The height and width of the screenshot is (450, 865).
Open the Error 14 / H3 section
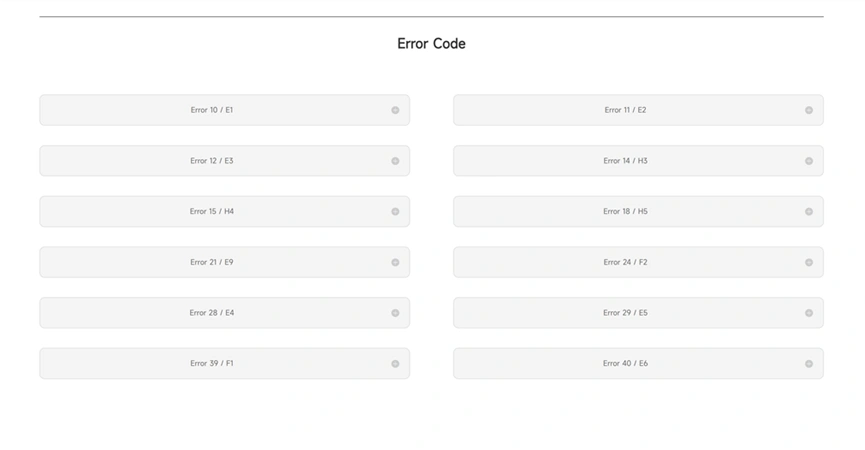(638, 161)
